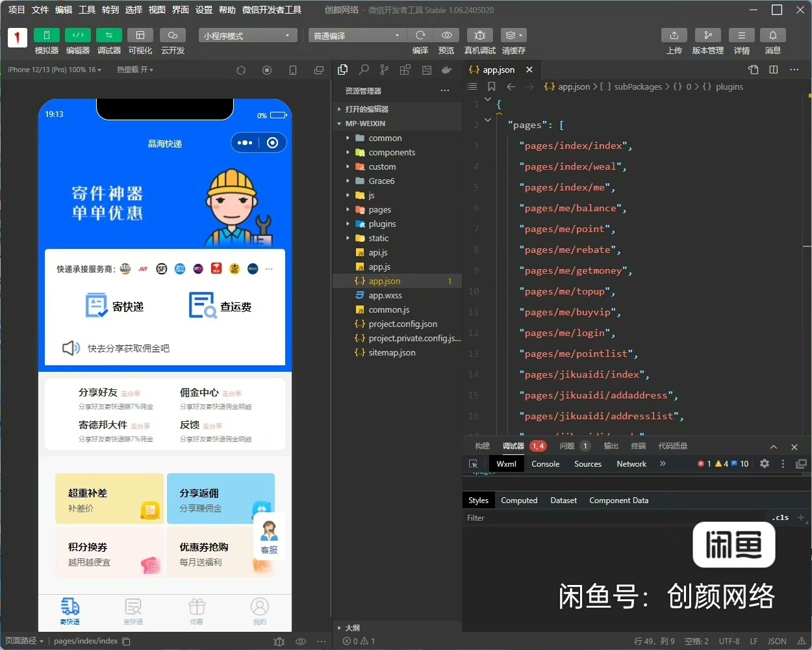Image resolution: width=812 pixels, height=650 pixels.
Task: Click the clear cache icon
Action: point(514,35)
